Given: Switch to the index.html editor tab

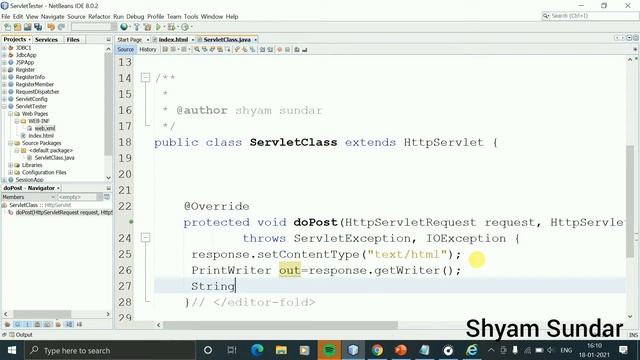Looking at the screenshot, I should (173, 40).
